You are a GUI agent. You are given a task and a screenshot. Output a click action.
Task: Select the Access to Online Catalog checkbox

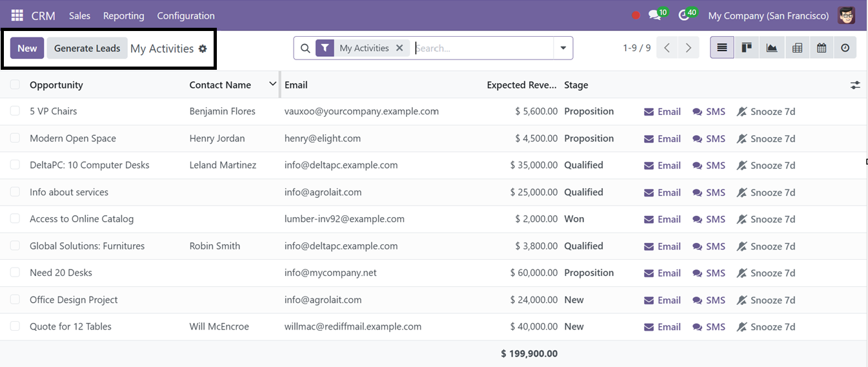(x=15, y=219)
